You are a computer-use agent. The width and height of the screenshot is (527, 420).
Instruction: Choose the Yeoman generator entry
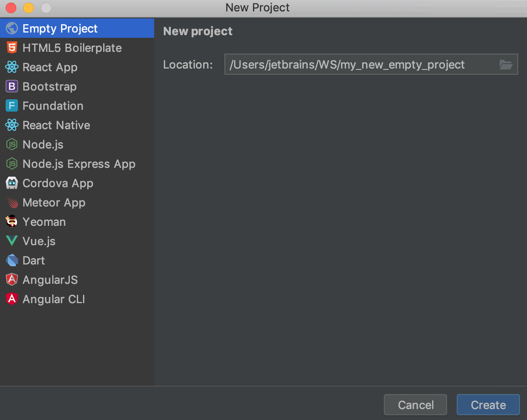[44, 222]
